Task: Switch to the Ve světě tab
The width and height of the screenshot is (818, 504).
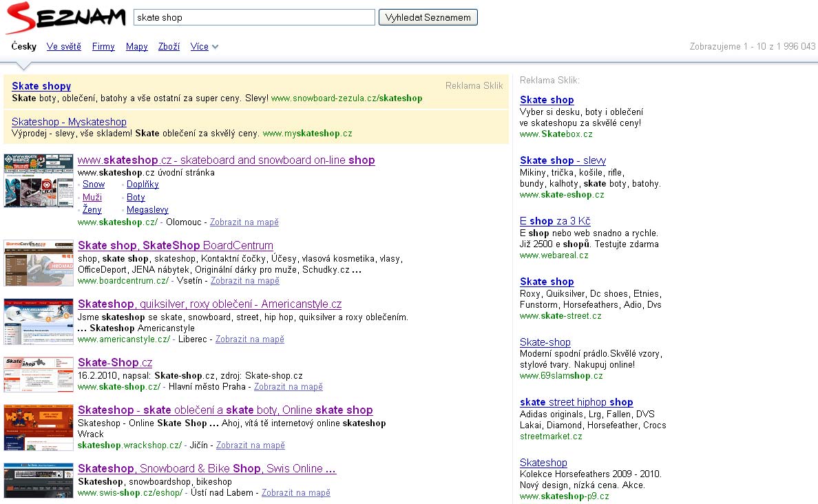Action: [x=63, y=46]
